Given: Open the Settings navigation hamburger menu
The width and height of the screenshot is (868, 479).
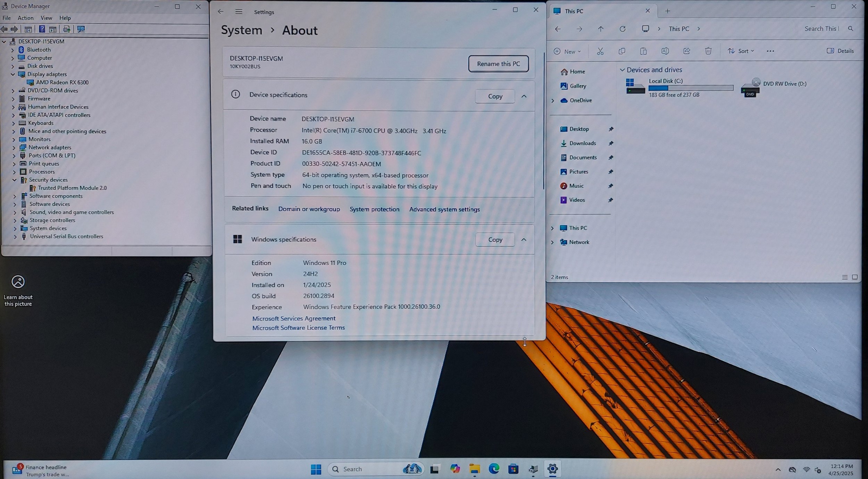Looking at the screenshot, I should click(239, 12).
